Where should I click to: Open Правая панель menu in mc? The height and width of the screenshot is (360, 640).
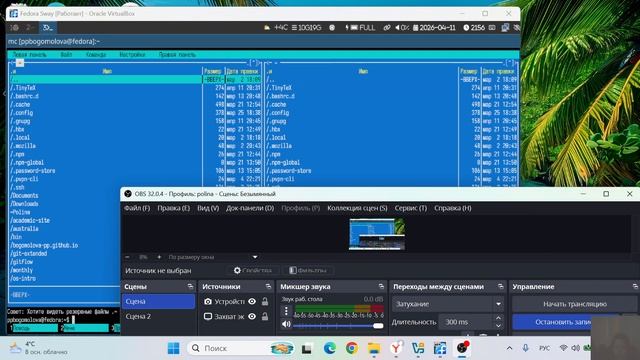pos(177,55)
